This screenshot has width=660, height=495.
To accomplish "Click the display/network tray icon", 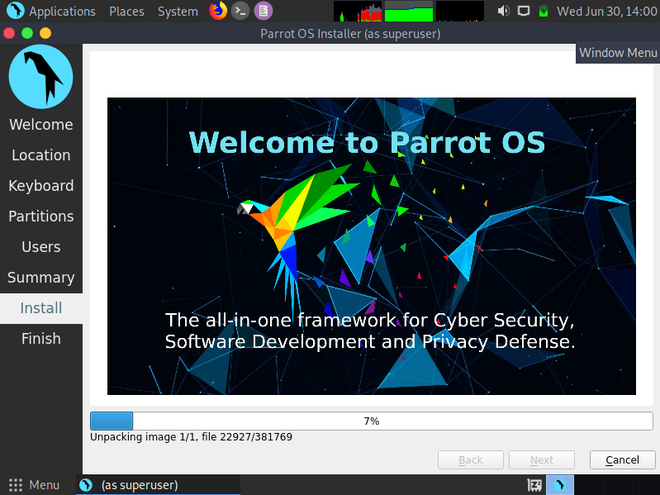I will [523, 11].
